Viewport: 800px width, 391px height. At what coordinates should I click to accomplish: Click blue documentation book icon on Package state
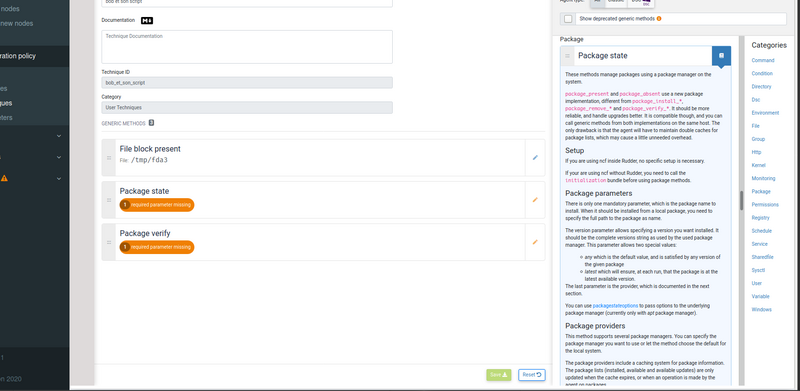tap(721, 55)
